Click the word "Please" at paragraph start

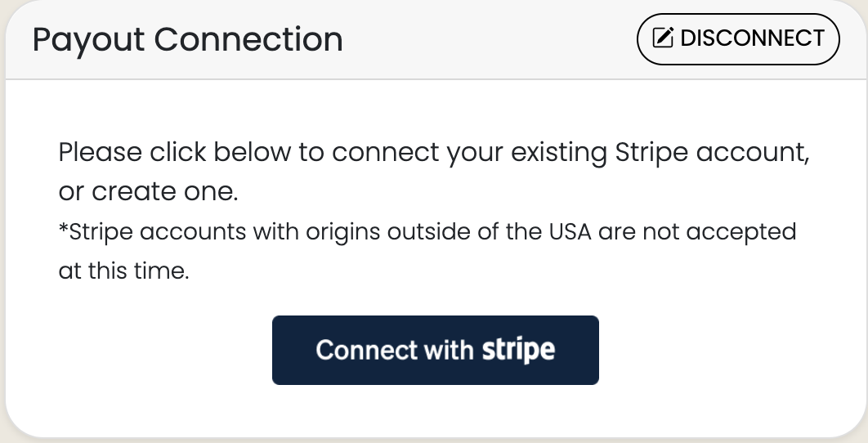pyautogui.click(x=101, y=152)
